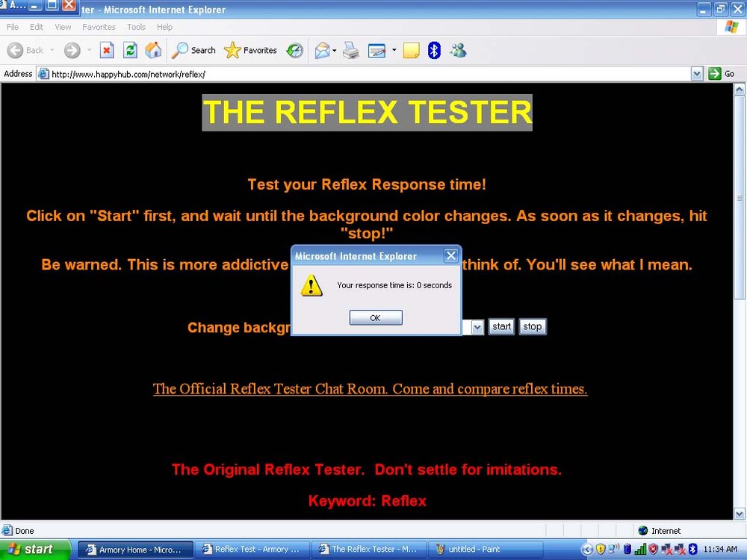Screen dimensions: 747x560
Task: Stop page loading with the red X icon
Action: click(x=107, y=50)
